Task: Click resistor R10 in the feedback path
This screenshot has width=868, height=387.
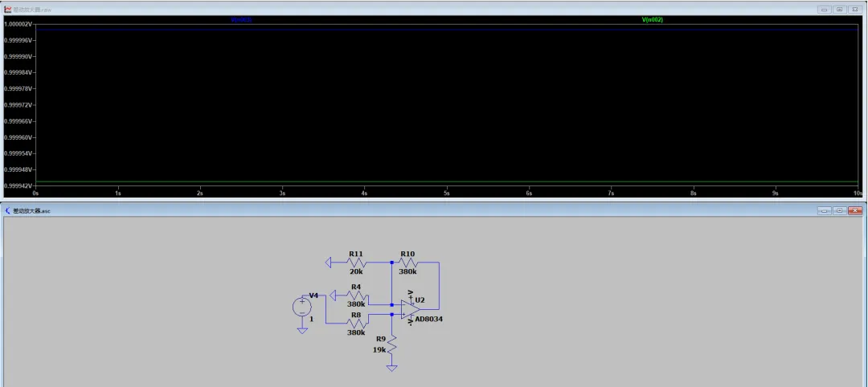Action: [x=408, y=263]
